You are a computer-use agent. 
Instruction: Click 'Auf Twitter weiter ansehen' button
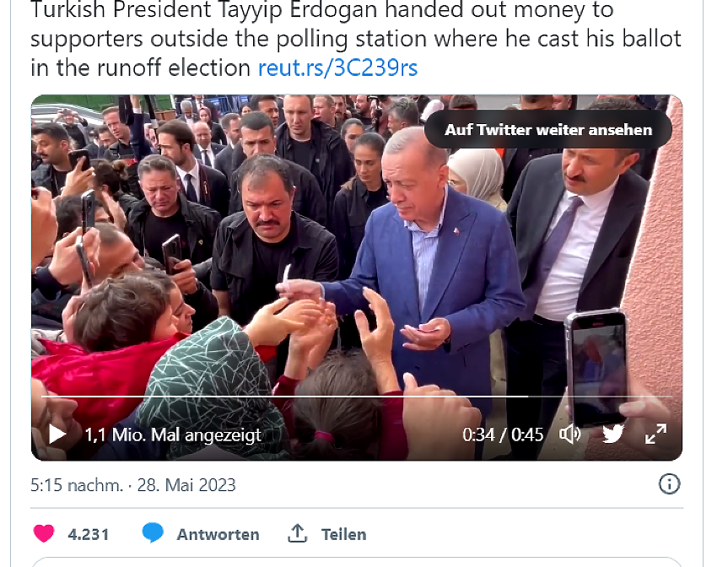click(548, 130)
